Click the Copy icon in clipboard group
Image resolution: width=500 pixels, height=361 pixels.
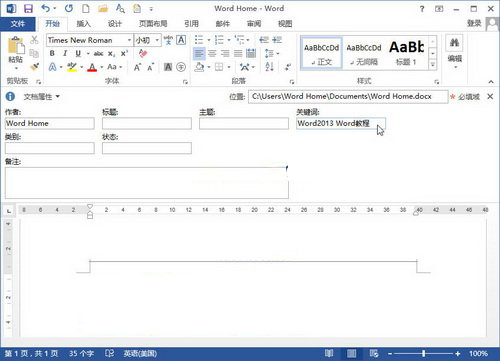[34, 53]
